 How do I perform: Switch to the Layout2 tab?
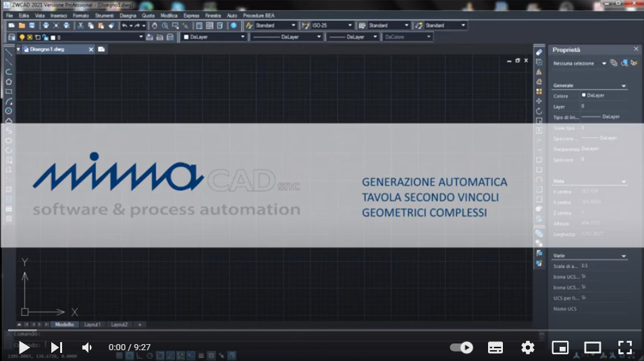(119, 325)
